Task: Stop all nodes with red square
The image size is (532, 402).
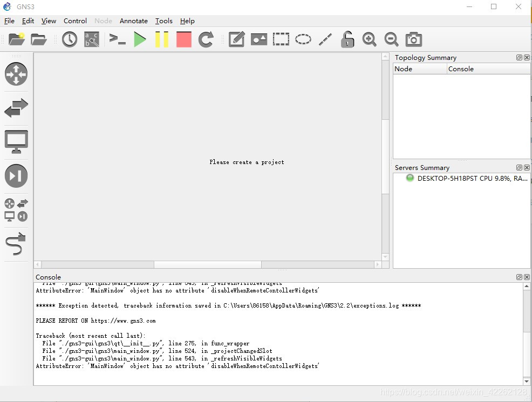Action: (x=184, y=39)
